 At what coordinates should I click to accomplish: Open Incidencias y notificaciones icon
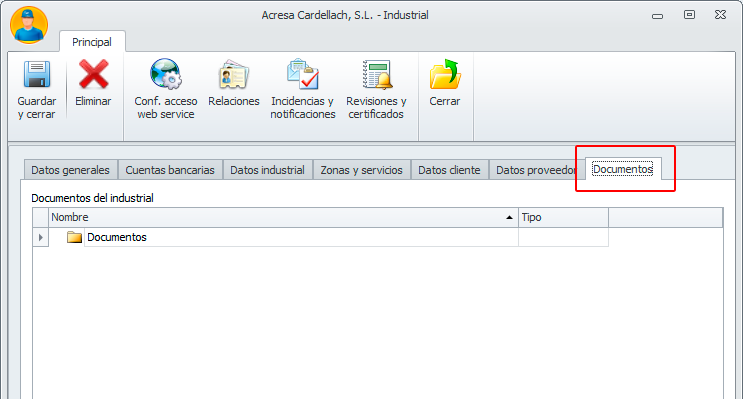(303, 74)
